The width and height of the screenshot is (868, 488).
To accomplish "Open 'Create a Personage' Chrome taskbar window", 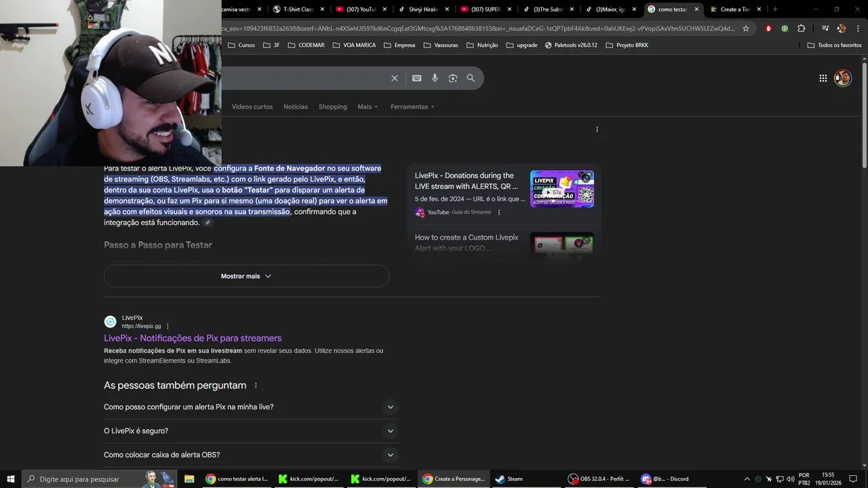I will [454, 479].
